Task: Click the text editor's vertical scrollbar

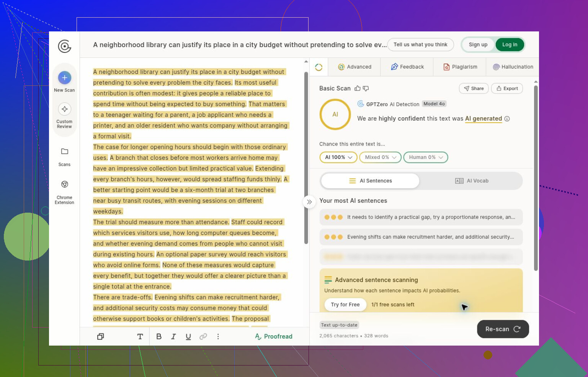Action: coord(306,157)
